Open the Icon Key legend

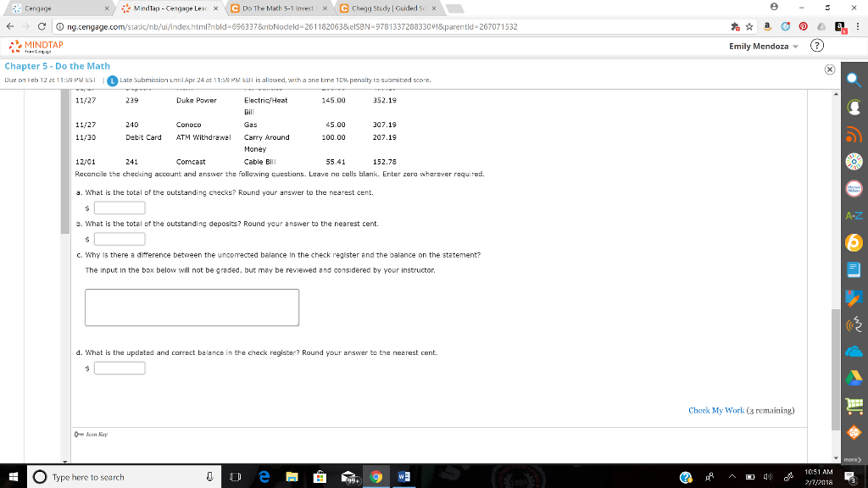coord(92,435)
